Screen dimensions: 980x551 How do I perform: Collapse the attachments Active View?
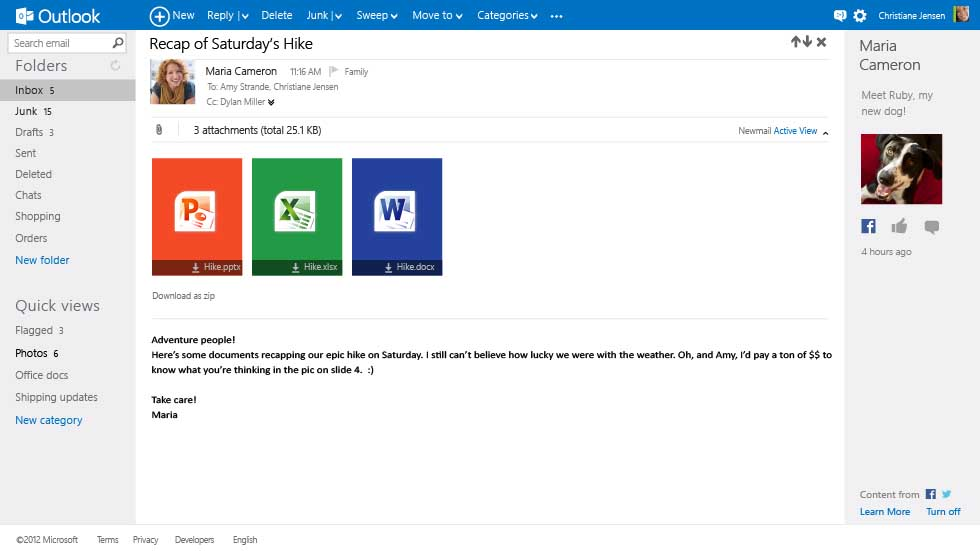click(825, 132)
